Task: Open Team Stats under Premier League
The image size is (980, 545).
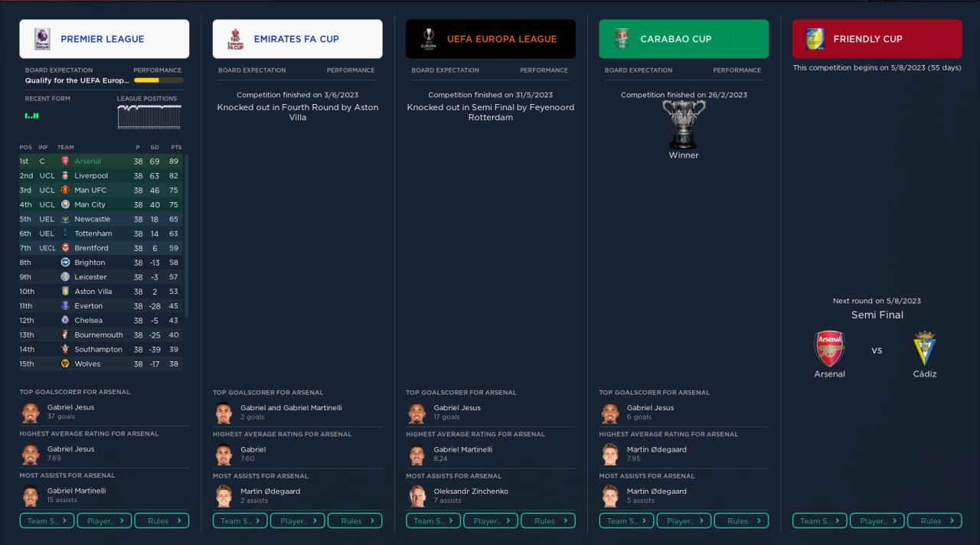Action: pyautogui.click(x=47, y=521)
